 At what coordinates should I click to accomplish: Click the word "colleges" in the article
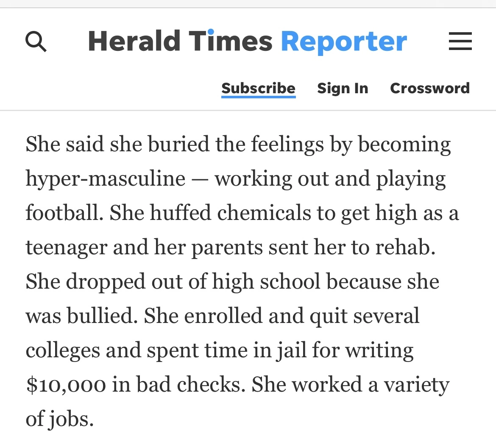pyautogui.click(x=63, y=351)
